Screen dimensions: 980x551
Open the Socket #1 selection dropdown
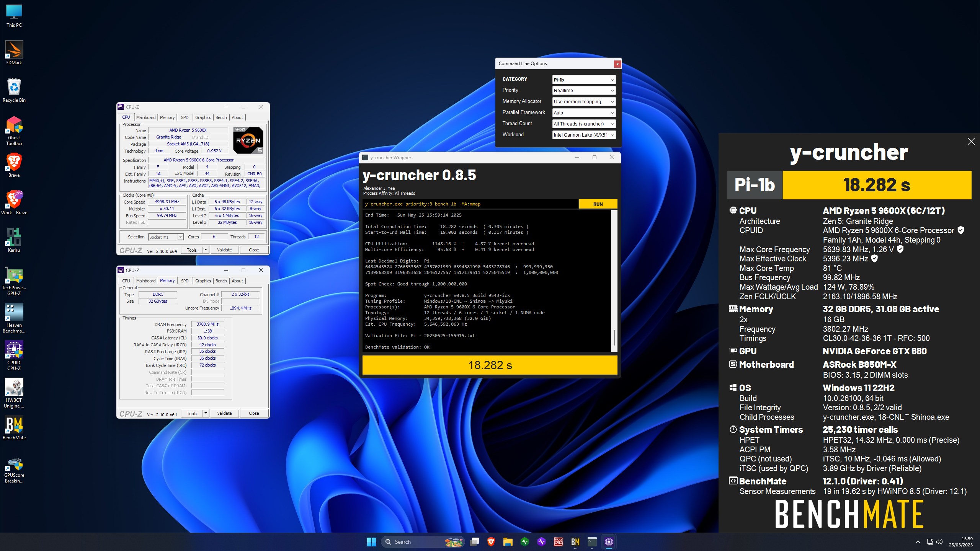[x=166, y=237]
